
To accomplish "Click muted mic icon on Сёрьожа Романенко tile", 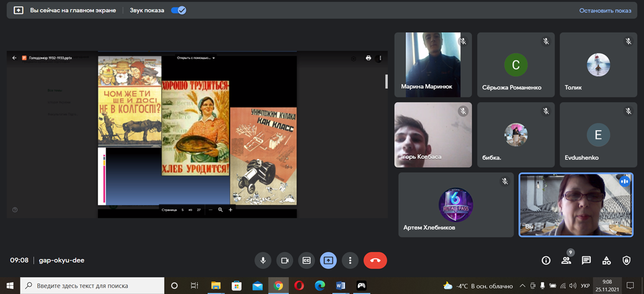I will point(546,41).
